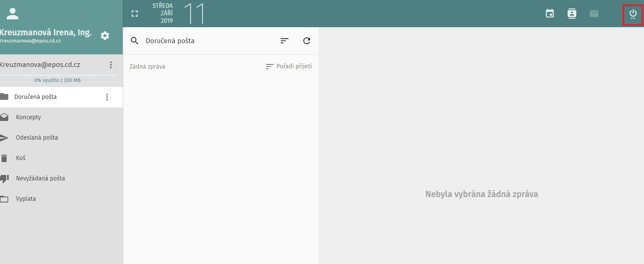Viewport: 644px width, 264px height.
Task: Click the search magnifier icon
Action: [x=135, y=41]
